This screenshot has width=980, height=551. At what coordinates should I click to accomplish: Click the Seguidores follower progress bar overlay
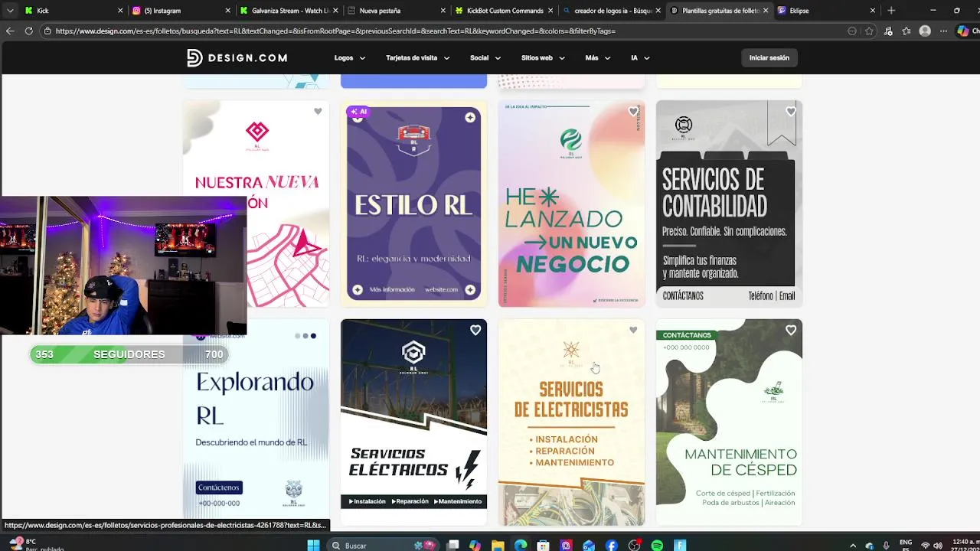pyautogui.click(x=129, y=354)
